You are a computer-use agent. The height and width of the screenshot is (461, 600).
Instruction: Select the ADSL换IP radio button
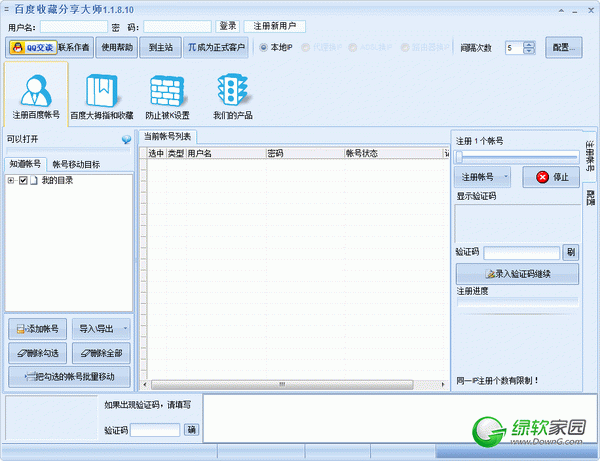353,47
